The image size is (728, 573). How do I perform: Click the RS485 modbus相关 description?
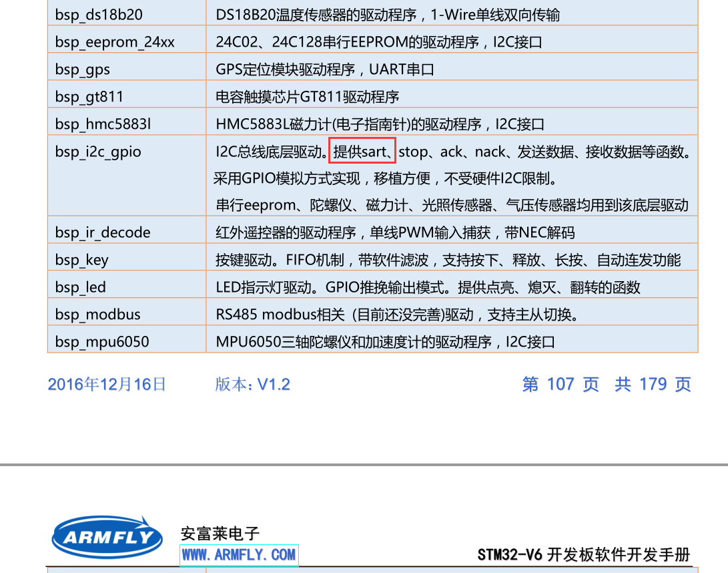pyautogui.click(x=398, y=315)
